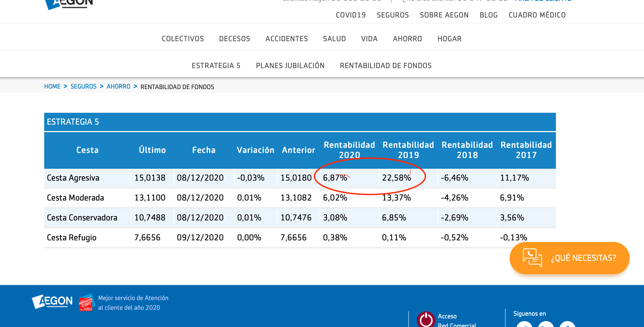Image resolution: width=644 pixels, height=327 pixels.
Task: Select the AHORRO category in the nav bar
Action: (x=408, y=39)
